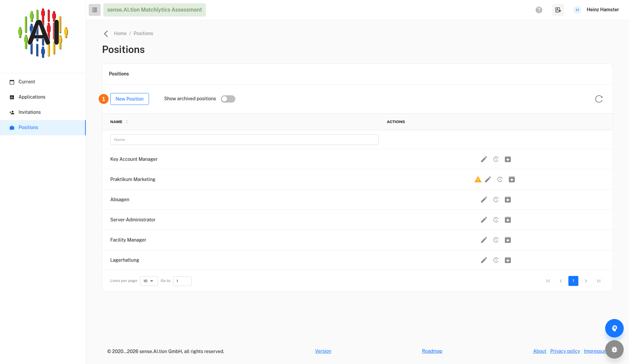This screenshot has height=364, width=629.
Task: Go back using the breadcrumb arrow
Action: click(106, 34)
